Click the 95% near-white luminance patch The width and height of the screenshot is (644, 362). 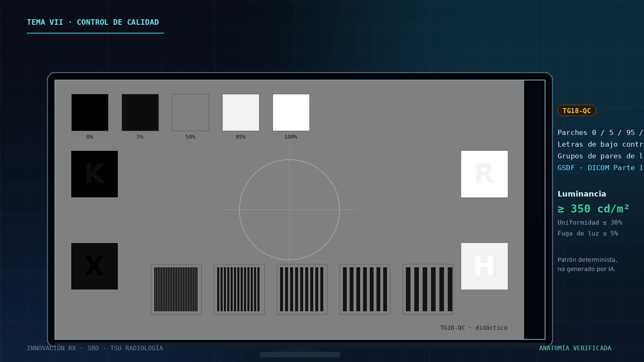click(x=241, y=112)
